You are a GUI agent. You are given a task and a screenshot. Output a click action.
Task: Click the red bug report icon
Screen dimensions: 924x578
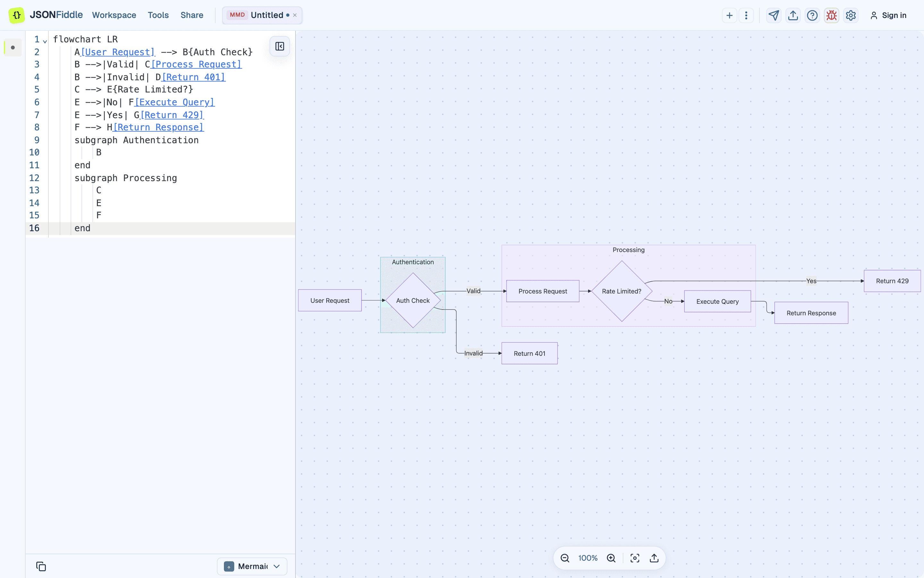pos(831,15)
